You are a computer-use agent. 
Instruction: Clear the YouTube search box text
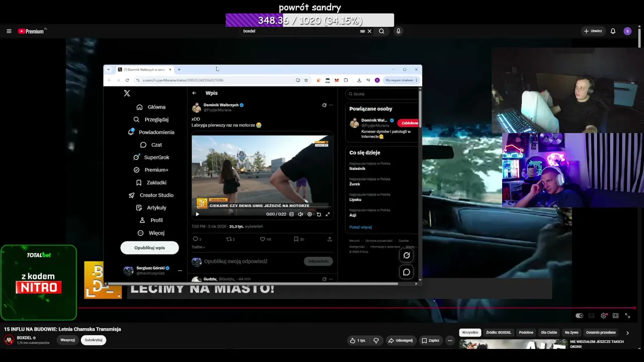369,31
